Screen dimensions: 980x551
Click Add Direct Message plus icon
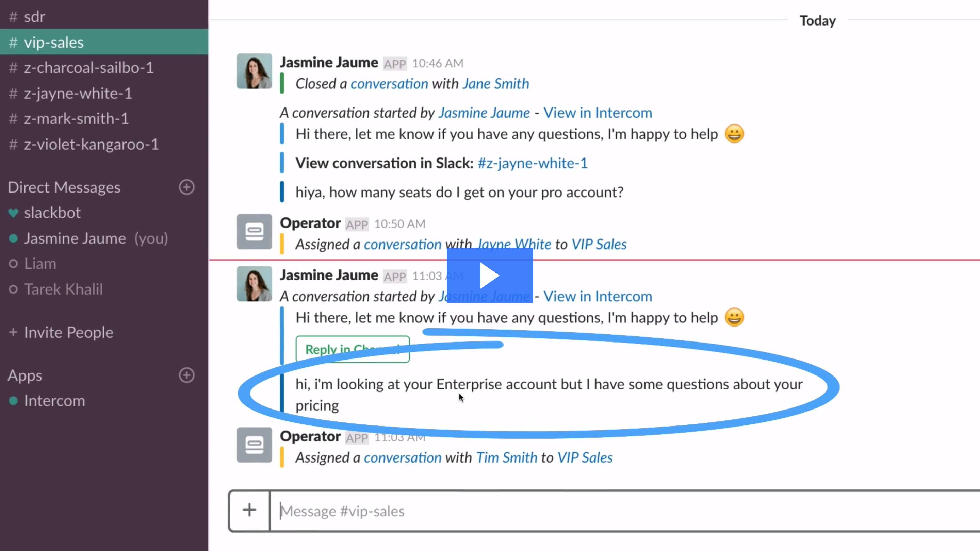click(187, 187)
